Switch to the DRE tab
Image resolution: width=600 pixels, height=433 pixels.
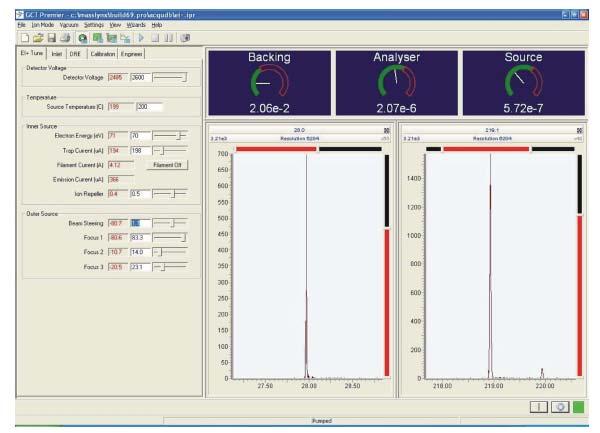point(75,54)
